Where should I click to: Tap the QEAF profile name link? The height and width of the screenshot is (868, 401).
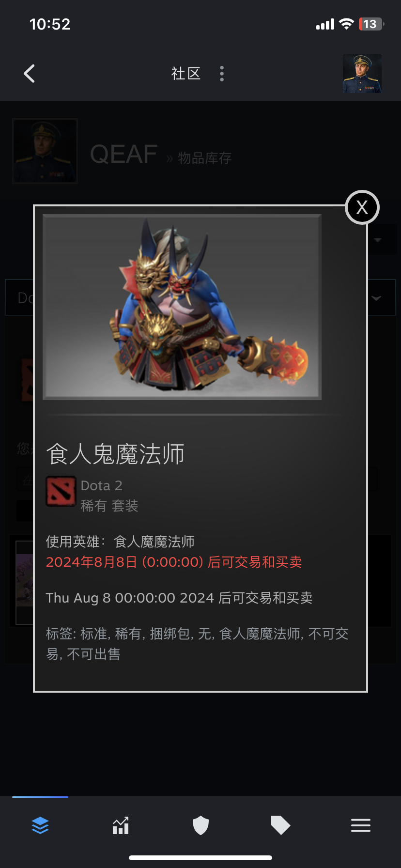click(x=124, y=155)
